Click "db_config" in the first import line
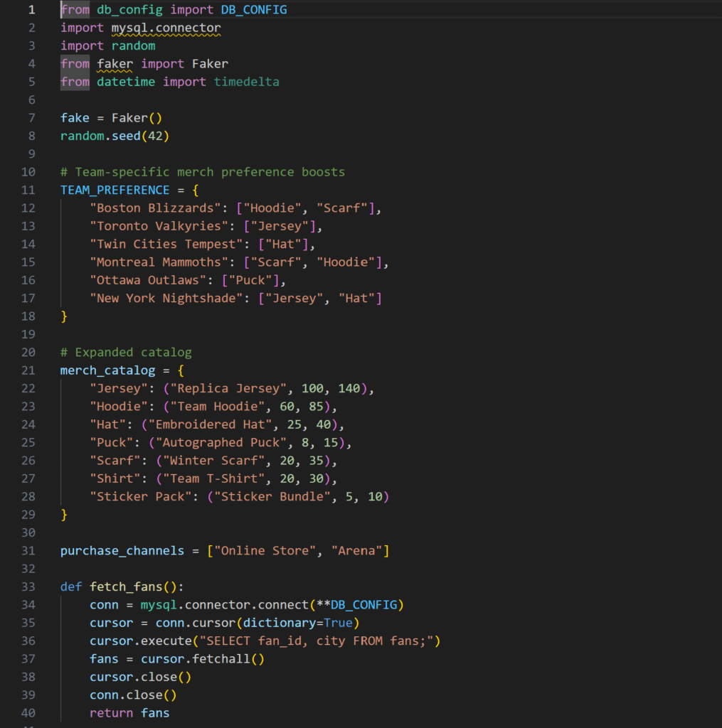Image resolution: width=722 pixels, height=728 pixels. tap(129, 10)
